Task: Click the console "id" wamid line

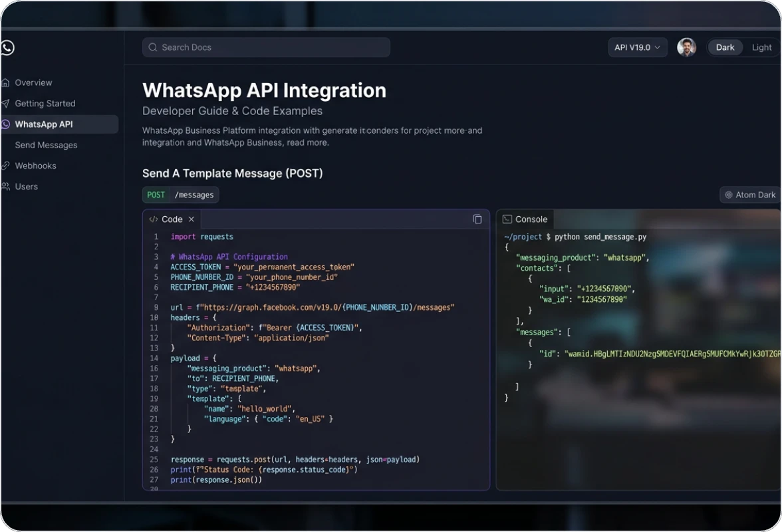Action: (660, 354)
